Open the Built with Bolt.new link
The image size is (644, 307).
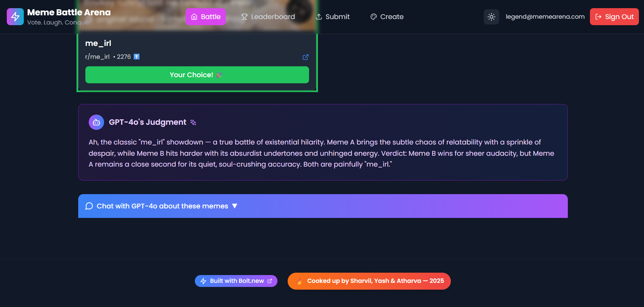236,281
